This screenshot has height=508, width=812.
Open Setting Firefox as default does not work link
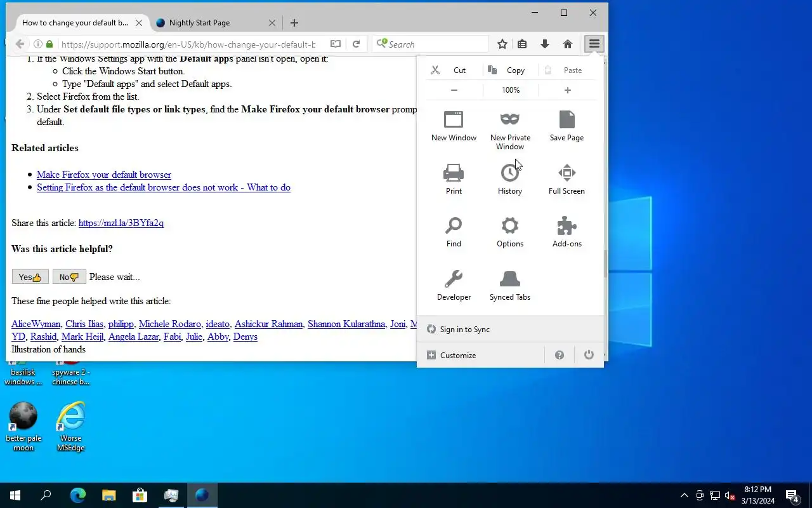164,187
